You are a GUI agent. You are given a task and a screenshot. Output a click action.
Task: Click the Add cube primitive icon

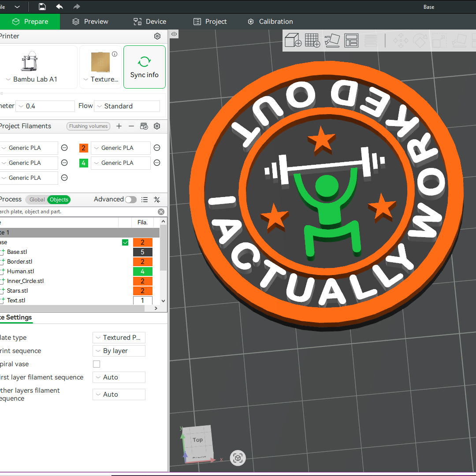[293, 41]
